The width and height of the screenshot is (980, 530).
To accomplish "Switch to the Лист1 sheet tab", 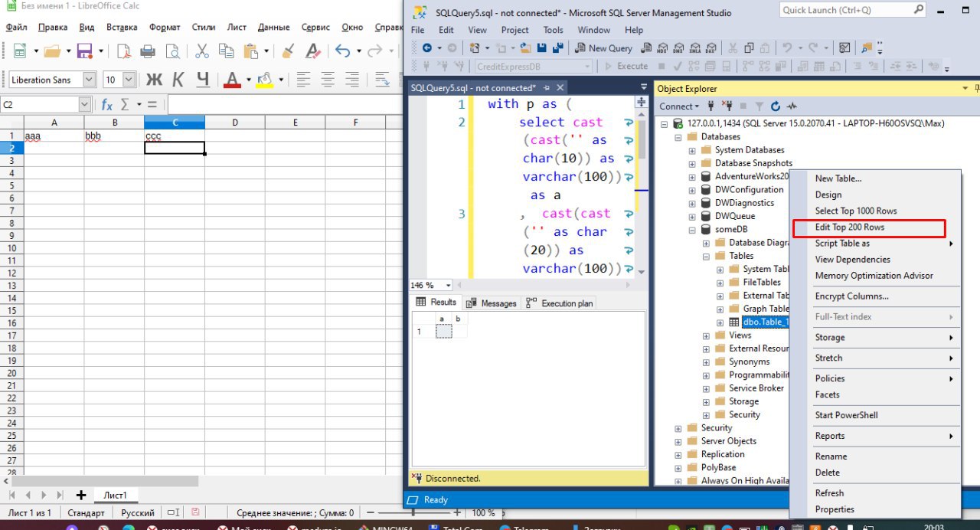I will (116, 495).
